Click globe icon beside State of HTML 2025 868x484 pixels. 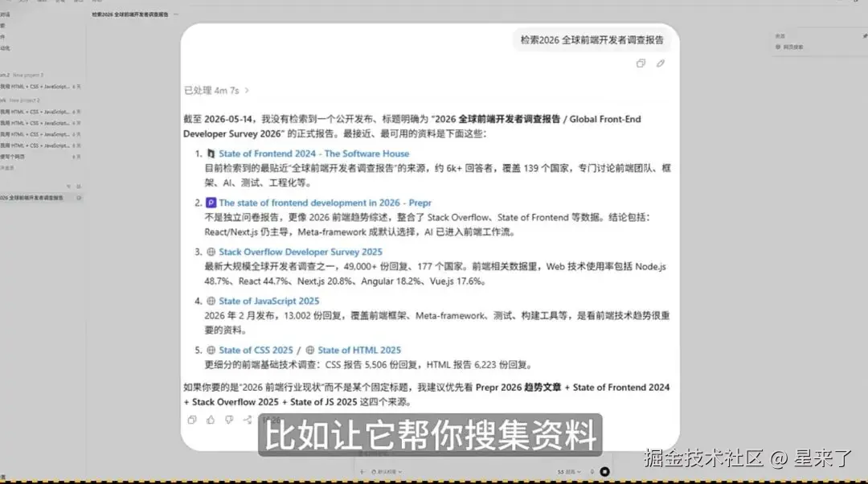pos(310,350)
